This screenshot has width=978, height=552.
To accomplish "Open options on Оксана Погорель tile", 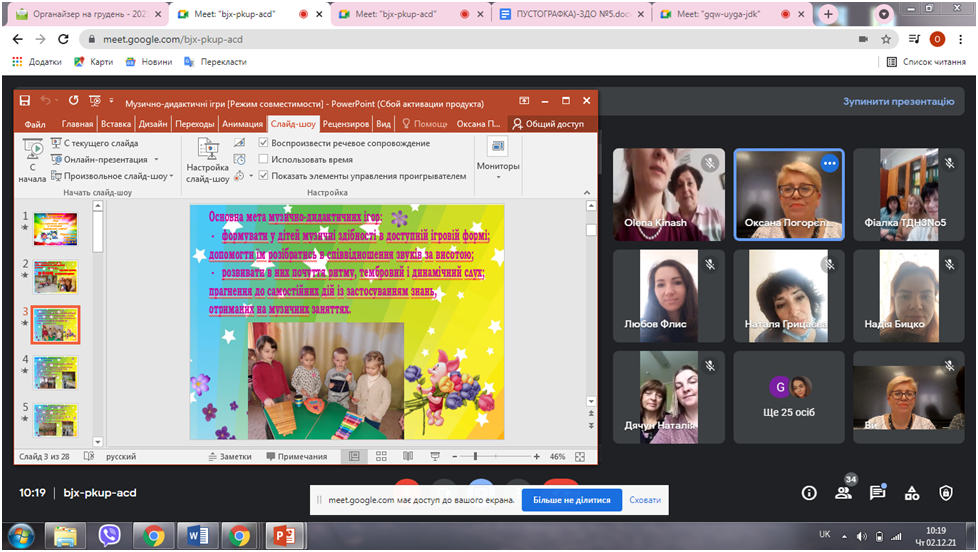I will 830,163.
